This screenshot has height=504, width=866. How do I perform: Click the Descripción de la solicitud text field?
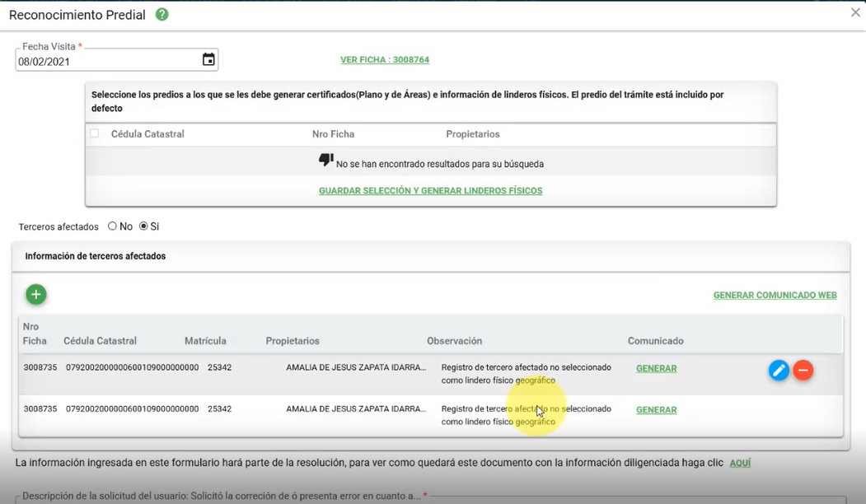428,497
